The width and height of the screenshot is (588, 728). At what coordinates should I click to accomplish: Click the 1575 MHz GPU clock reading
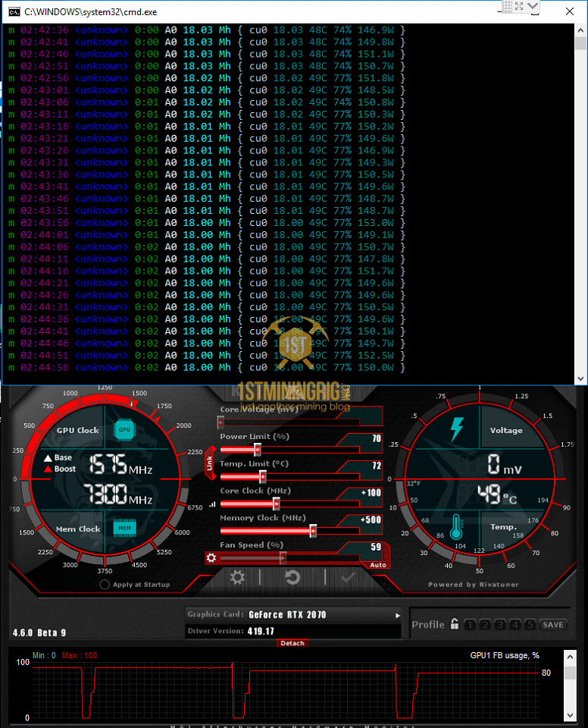point(120,464)
